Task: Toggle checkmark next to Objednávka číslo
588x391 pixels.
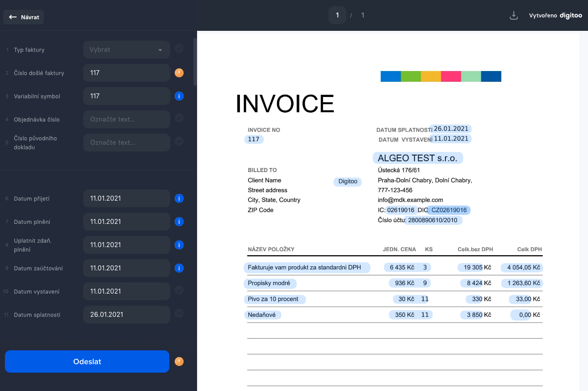Action: coord(179,118)
